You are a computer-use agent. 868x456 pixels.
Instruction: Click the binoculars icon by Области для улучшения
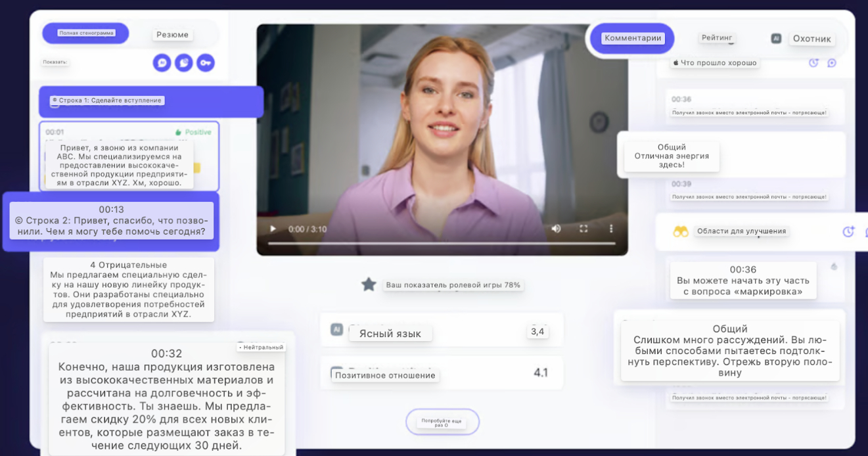pyautogui.click(x=681, y=231)
